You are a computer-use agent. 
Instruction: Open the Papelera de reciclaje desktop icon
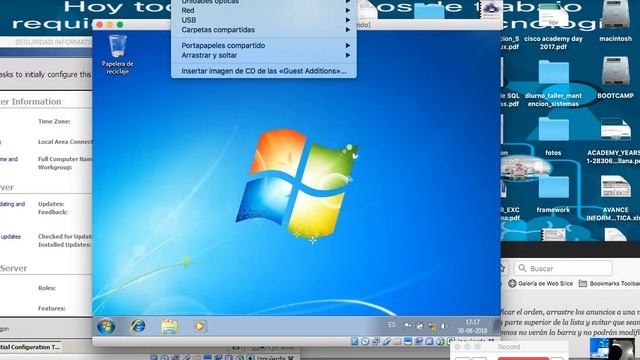click(118, 54)
